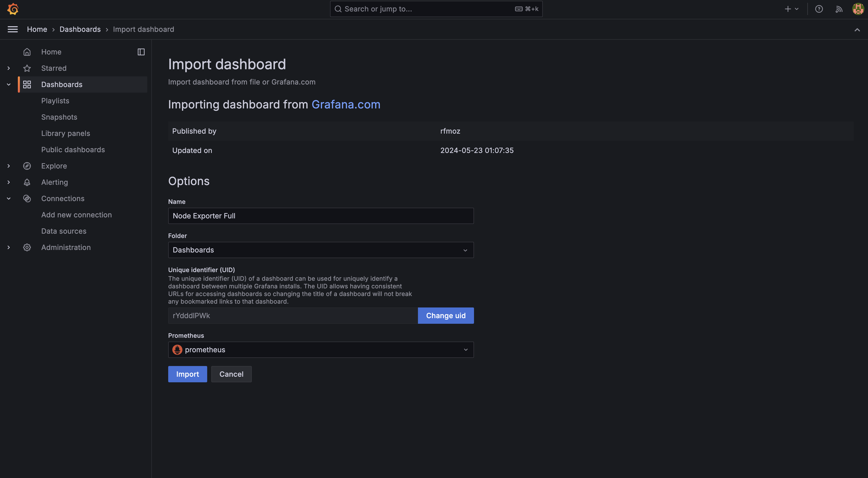Open the news RSS feed icon
The height and width of the screenshot is (478, 868).
(839, 9)
